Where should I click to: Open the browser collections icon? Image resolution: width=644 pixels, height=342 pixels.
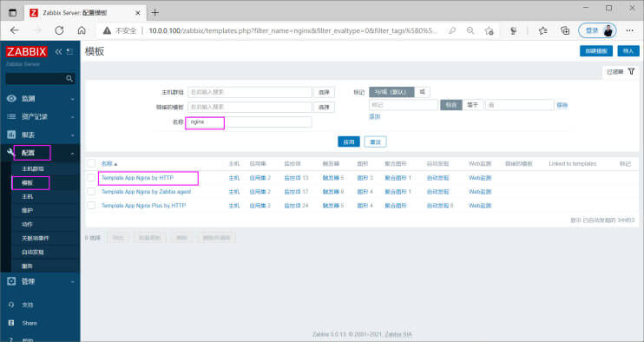pos(565,30)
